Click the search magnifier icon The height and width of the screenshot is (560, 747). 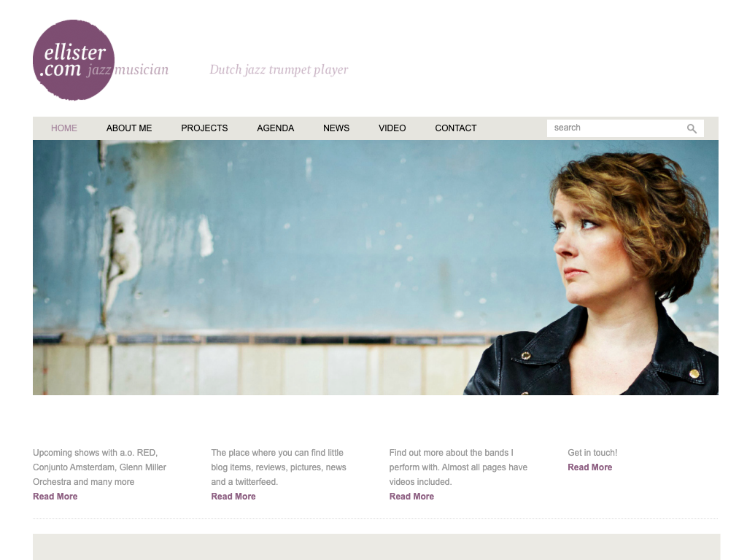point(692,128)
